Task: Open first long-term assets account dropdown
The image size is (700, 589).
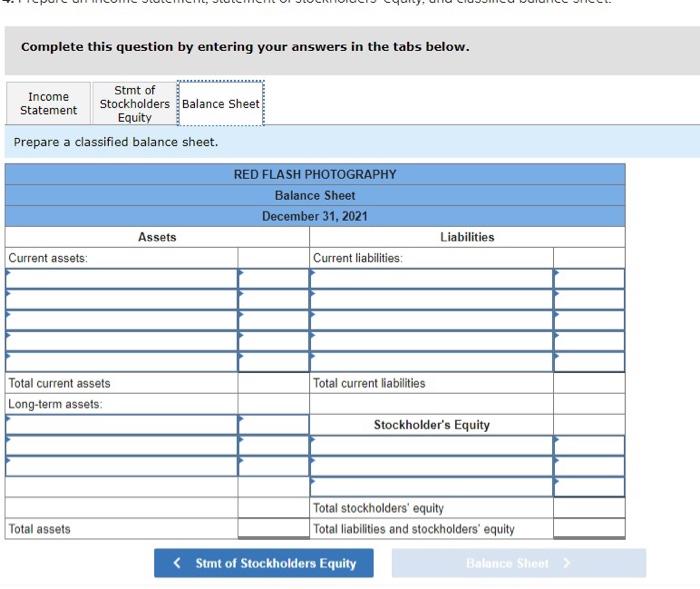Action: (x=121, y=425)
